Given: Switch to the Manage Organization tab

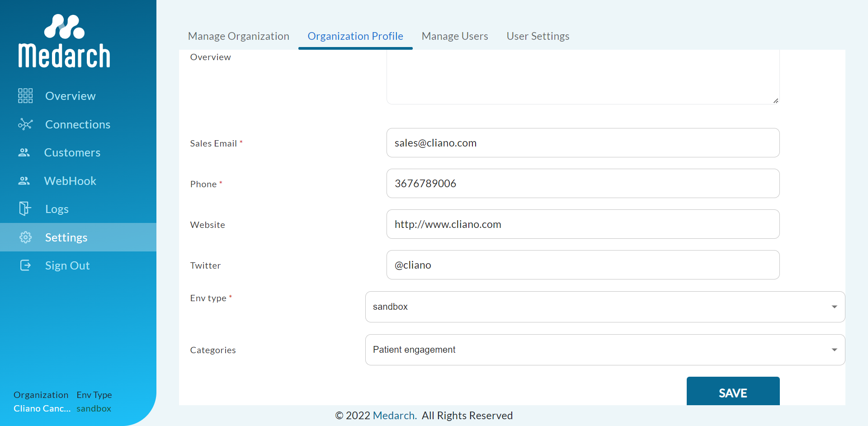Looking at the screenshot, I should [239, 36].
